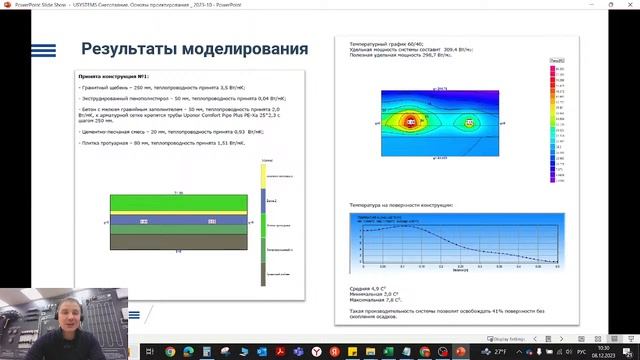This screenshot has height=360, width=640.
Task: Click the slide title "Результаты моделирования"
Action: [195, 49]
